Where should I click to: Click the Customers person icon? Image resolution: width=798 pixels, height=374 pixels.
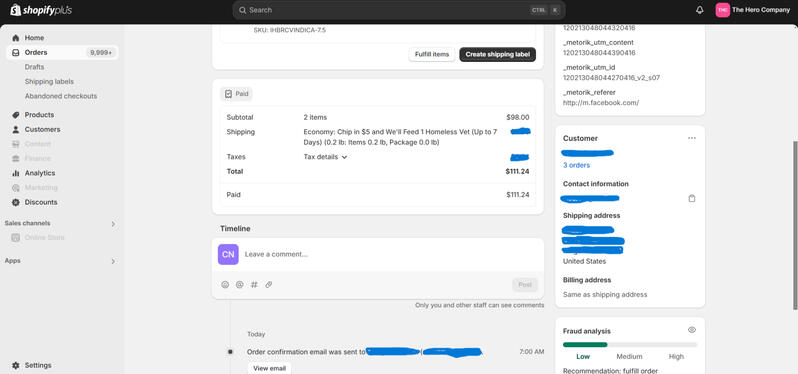pos(16,130)
